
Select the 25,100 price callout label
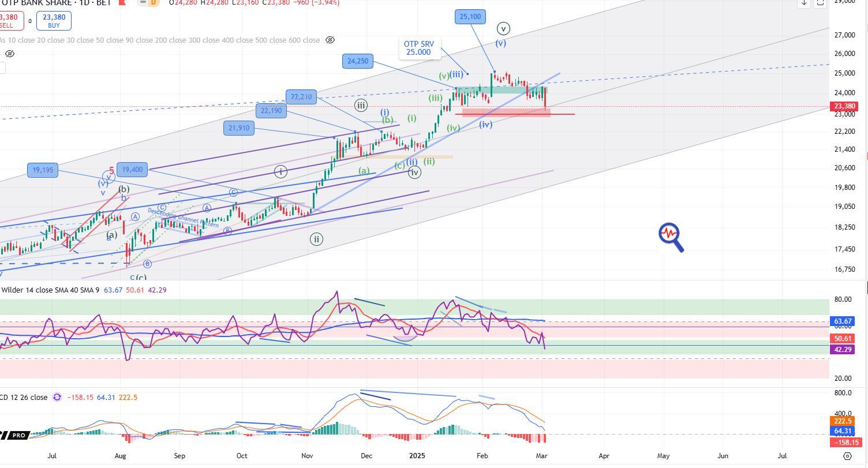[470, 17]
